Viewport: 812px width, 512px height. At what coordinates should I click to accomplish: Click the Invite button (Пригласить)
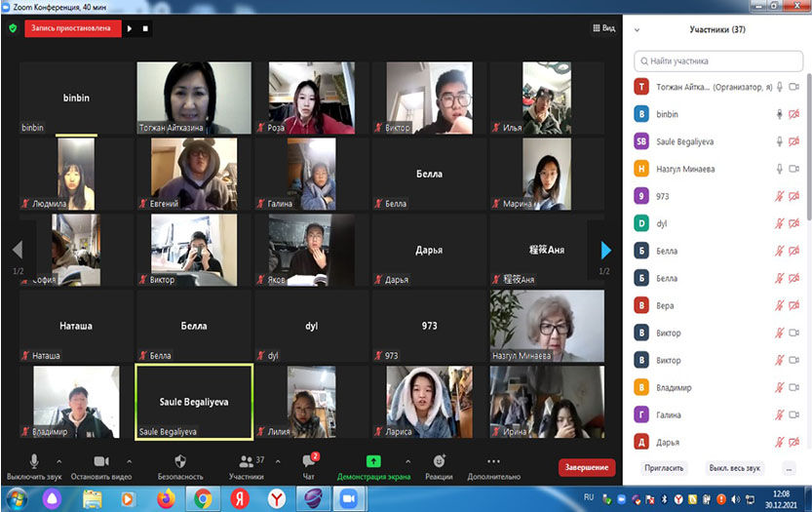(665, 468)
